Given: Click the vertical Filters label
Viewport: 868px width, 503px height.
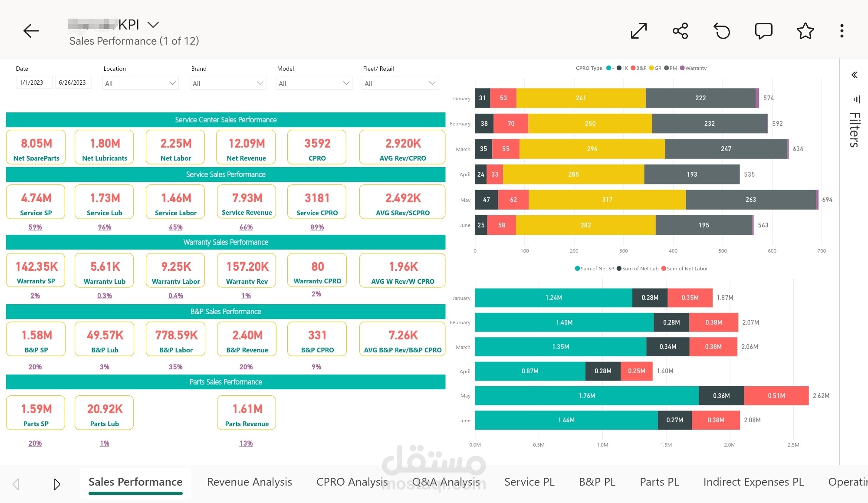Looking at the screenshot, I should click(x=855, y=130).
